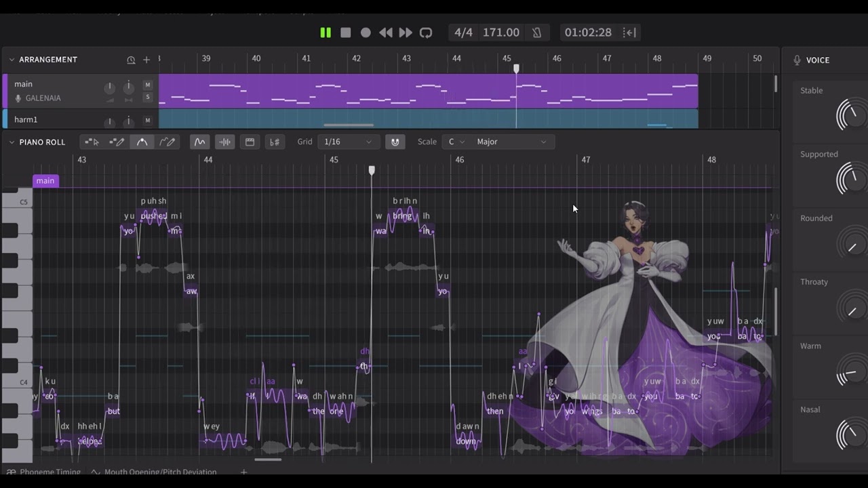Select the "bring" note
Image resolution: width=868 pixels, height=488 pixels.
coord(403,216)
